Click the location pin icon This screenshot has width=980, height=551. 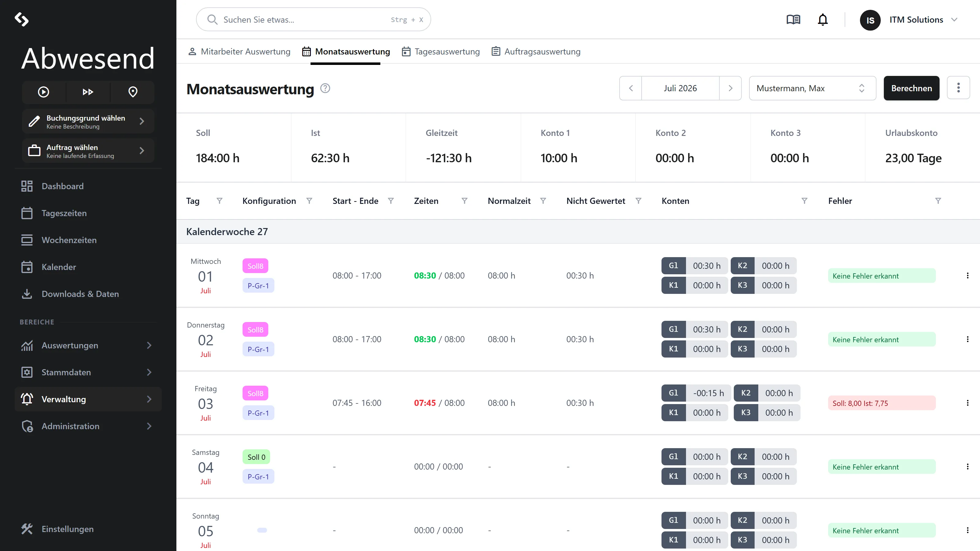pos(133,92)
